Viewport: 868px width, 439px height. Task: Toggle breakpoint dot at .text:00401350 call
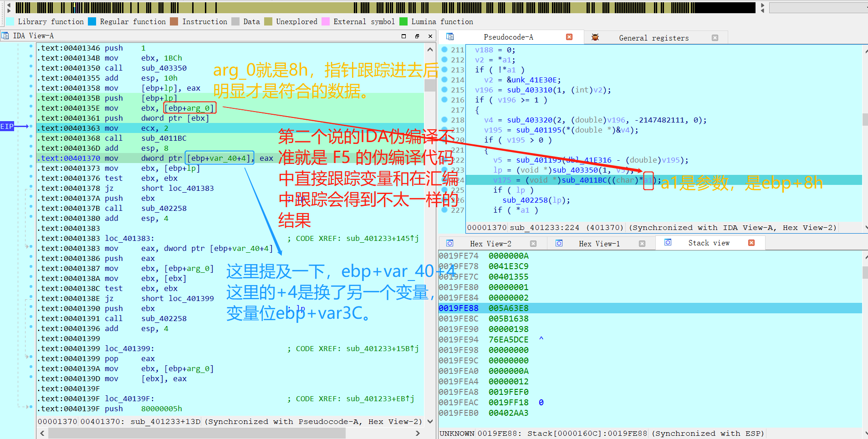[31, 66]
